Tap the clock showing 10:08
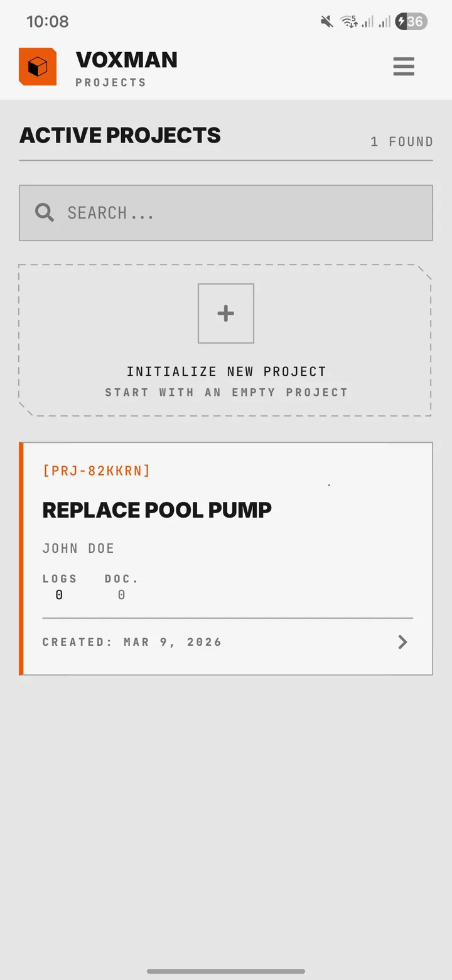Image resolution: width=452 pixels, height=980 pixels. 48,21
